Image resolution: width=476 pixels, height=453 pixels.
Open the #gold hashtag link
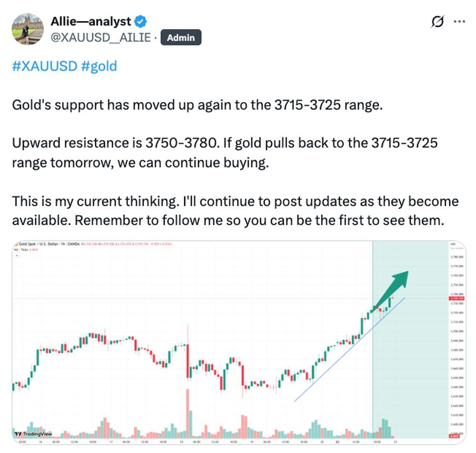[99, 66]
